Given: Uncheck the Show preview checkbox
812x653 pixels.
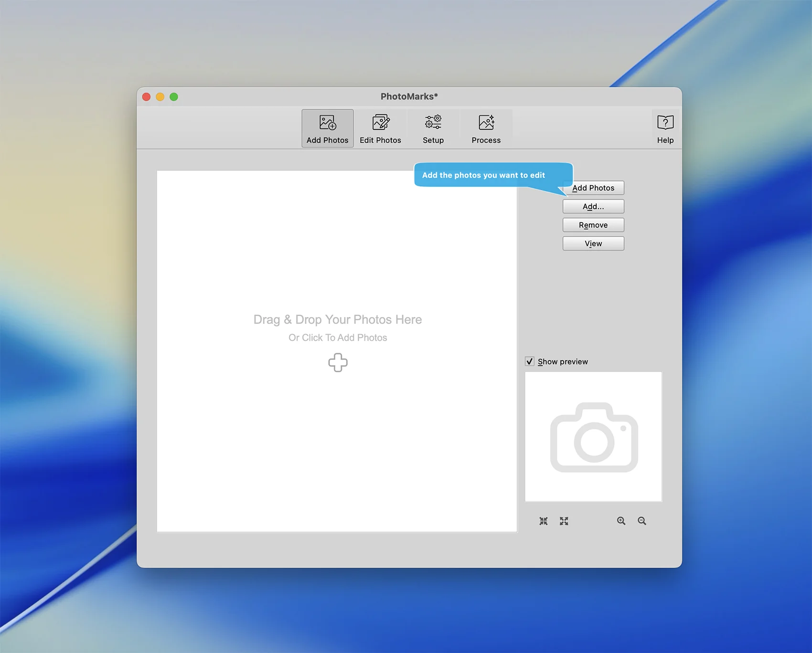Looking at the screenshot, I should click(530, 361).
